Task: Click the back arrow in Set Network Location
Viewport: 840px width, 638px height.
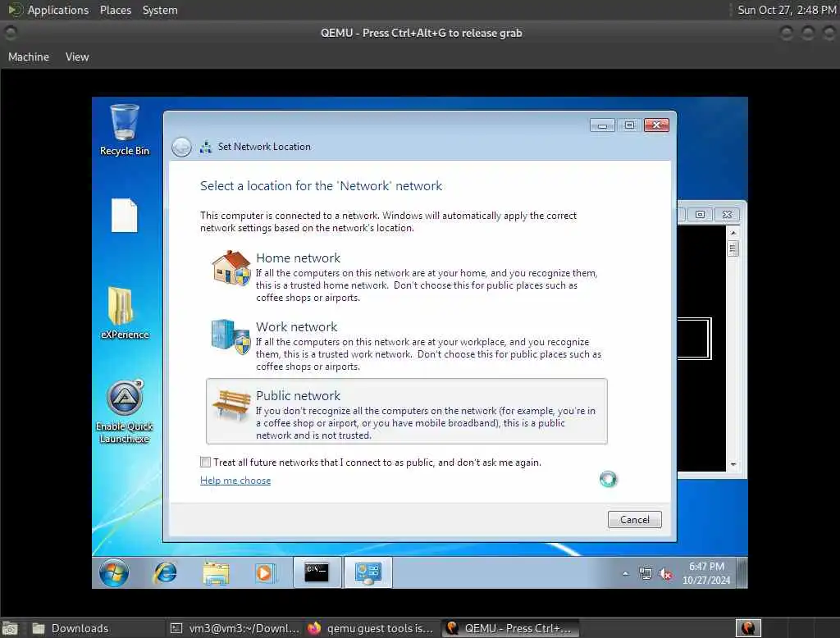Action: tap(181, 147)
